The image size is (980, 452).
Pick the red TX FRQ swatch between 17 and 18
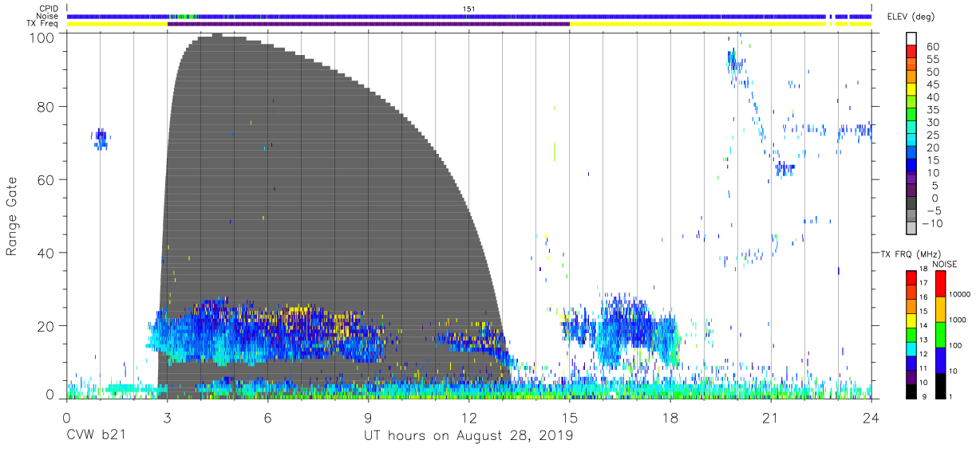coord(911,277)
